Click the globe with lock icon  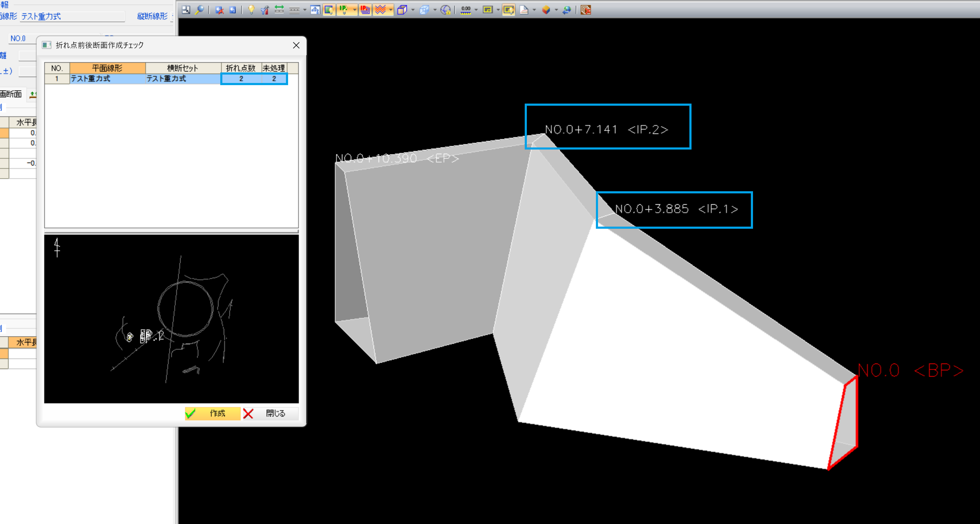(446, 10)
